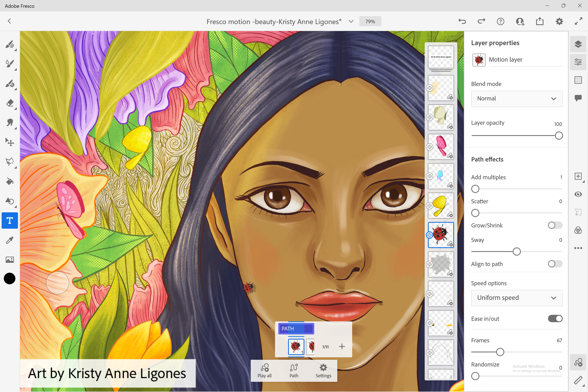
Task: Select the Eraser tool
Action: coord(10,103)
